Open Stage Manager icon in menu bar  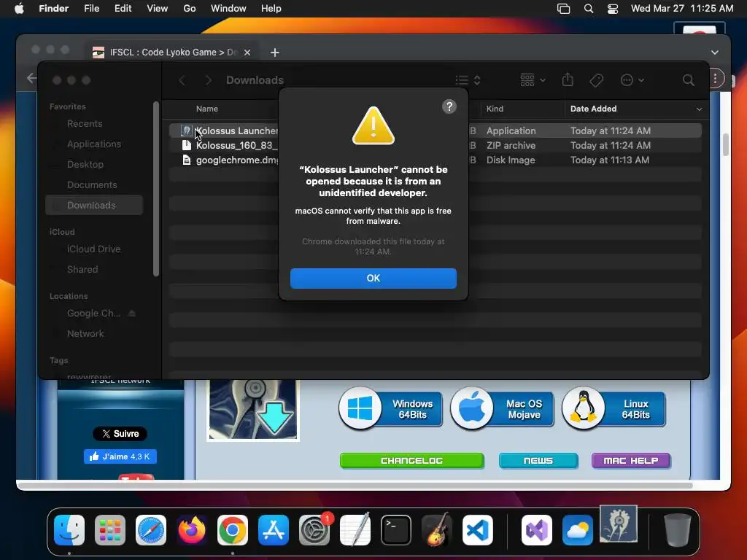click(x=564, y=9)
